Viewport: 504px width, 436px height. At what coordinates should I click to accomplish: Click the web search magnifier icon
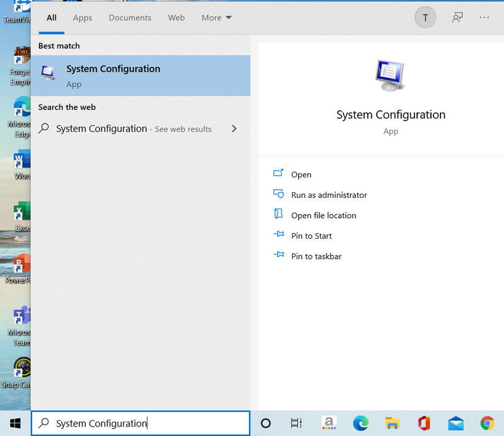pyautogui.click(x=43, y=129)
